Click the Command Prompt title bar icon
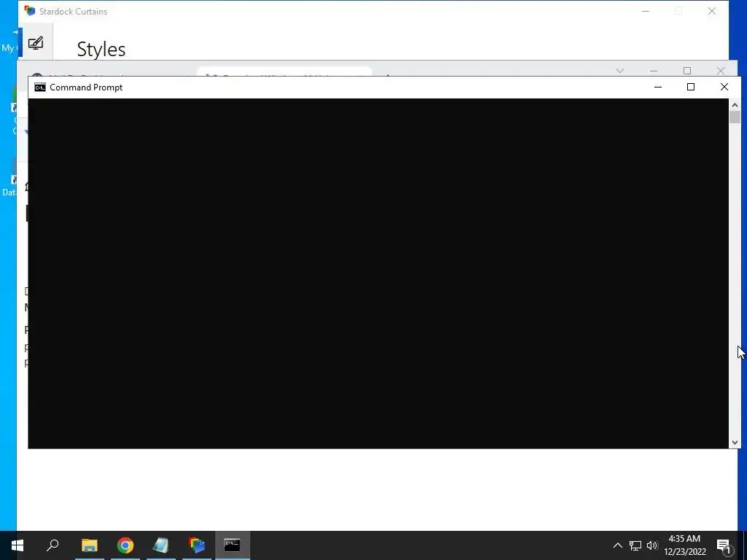Viewport: 747px width, 560px height. pyautogui.click(x=40, y=87)
